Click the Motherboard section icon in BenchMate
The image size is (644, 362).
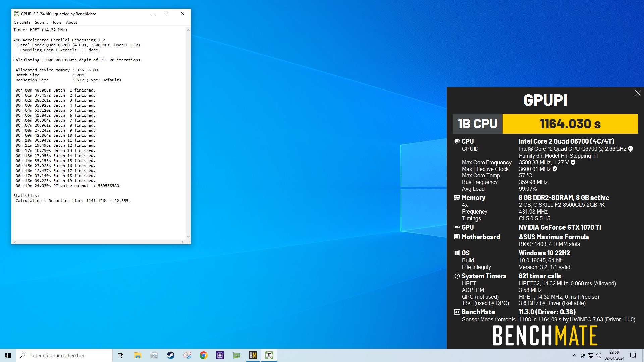(457, 237)
